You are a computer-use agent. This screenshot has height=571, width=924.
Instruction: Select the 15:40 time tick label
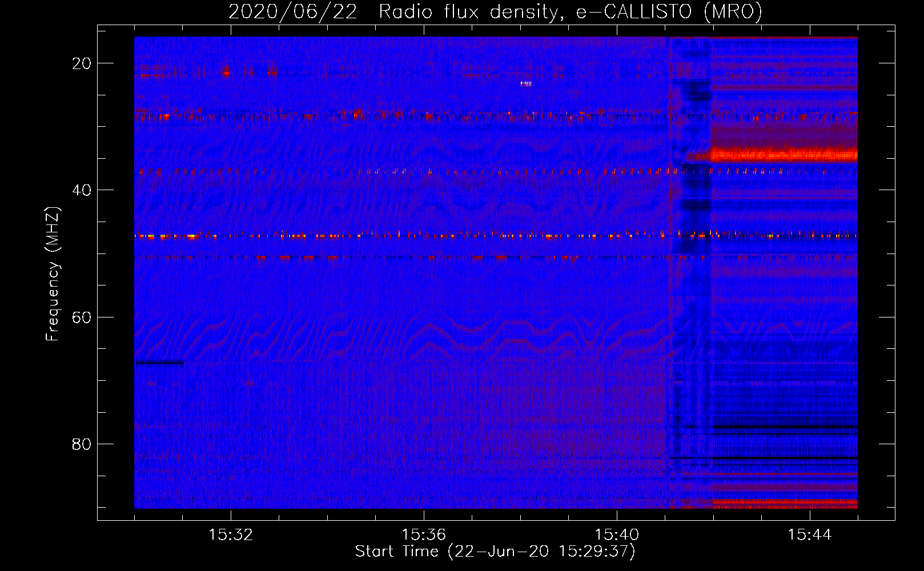pos(617,535)
